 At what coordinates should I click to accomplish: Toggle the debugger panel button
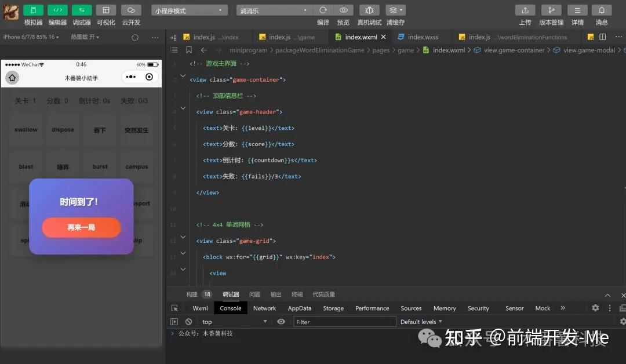coord(82,10)
